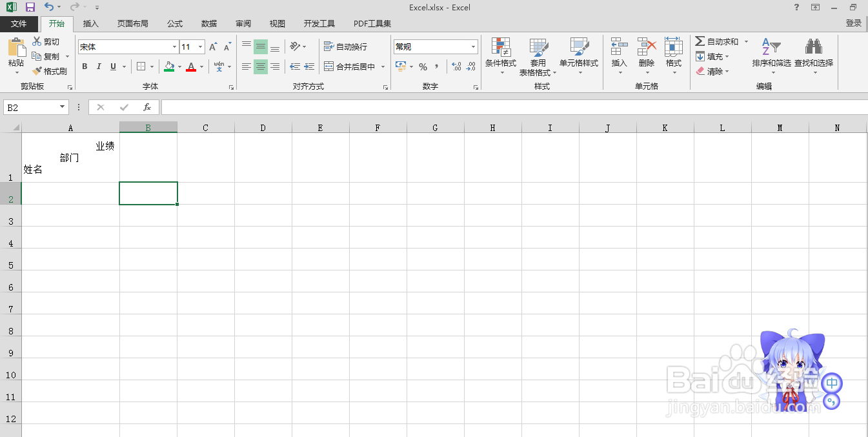Viewport: 868px width, 437px height.
Task: Click the 登录 sign-in link
Action: (x=854, y=22)
